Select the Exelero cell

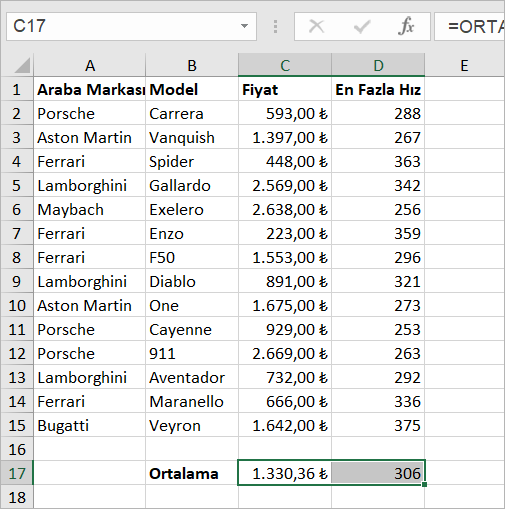[192, 209]
